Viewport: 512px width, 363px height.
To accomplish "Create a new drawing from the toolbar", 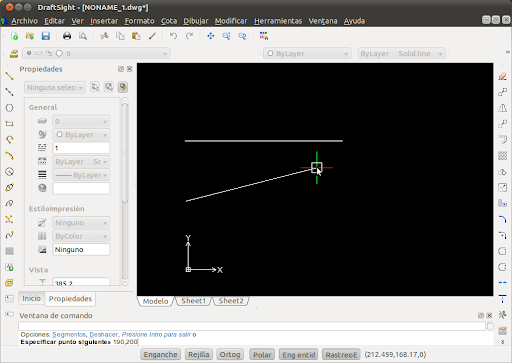I will point(14,36).
